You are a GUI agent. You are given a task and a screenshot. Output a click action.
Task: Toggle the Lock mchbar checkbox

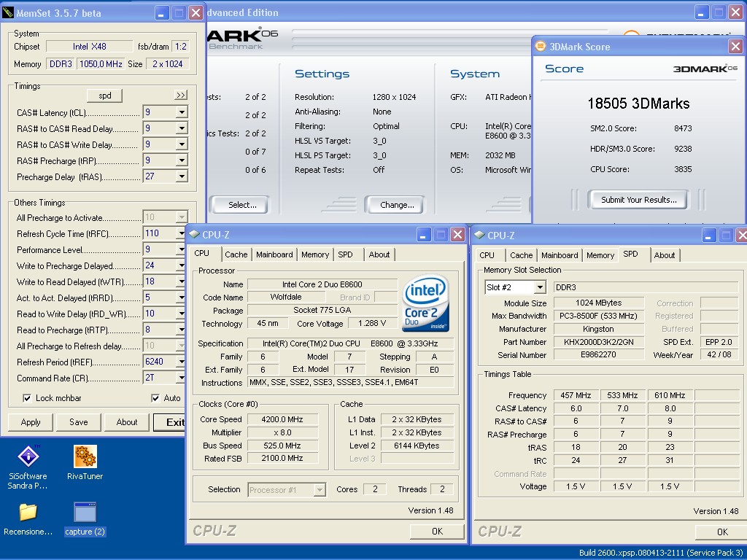pos(27,398)
